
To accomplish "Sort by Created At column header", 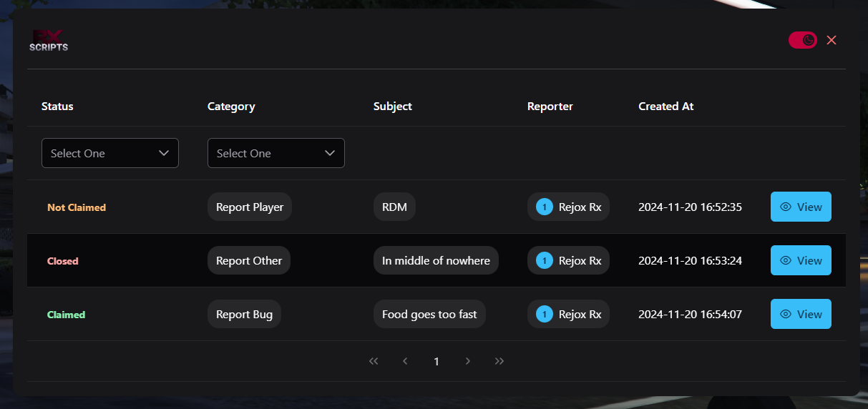I will pos(665,106).
